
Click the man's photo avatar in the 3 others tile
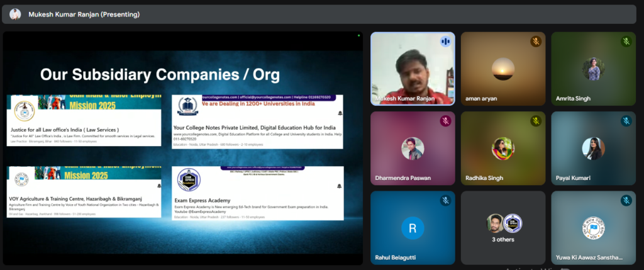pyautogui.click(x=495, y=223)
